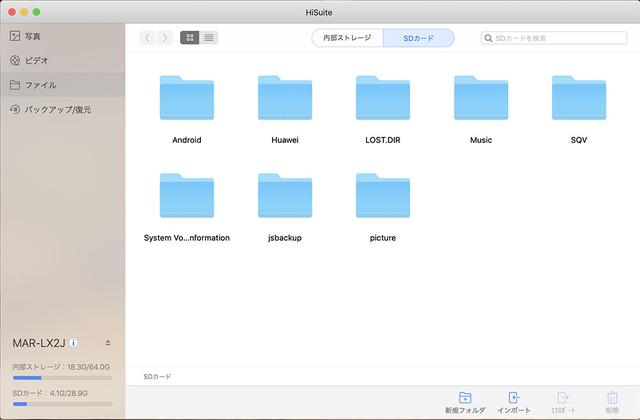Open the Music folder

[x=481, y=98]
